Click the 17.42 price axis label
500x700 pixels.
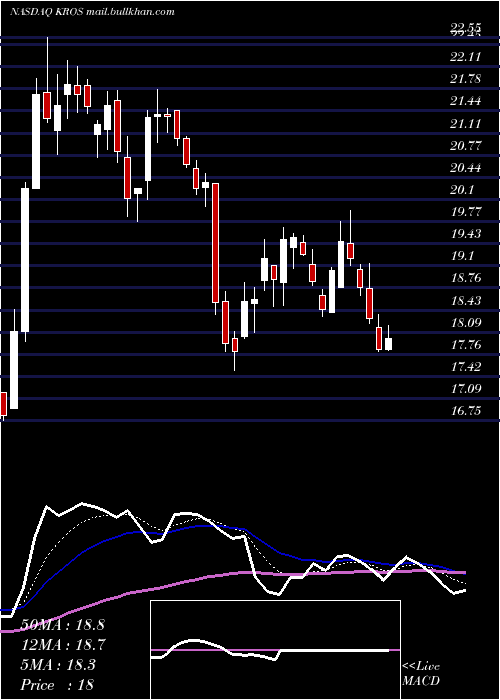466,367
